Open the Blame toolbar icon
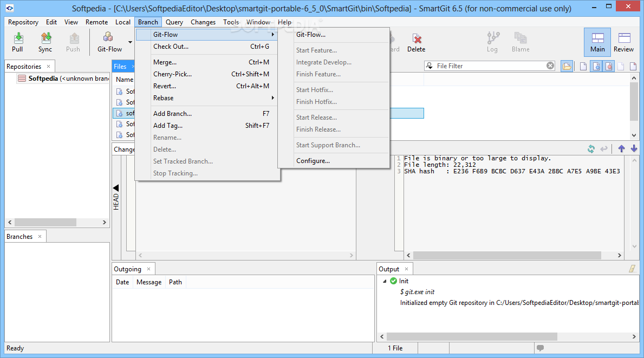This screenshot has height=358, width=644. pos(521,42)
